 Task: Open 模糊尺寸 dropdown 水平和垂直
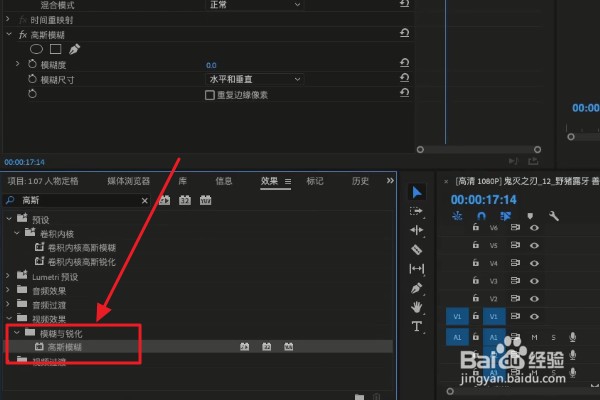254,79
